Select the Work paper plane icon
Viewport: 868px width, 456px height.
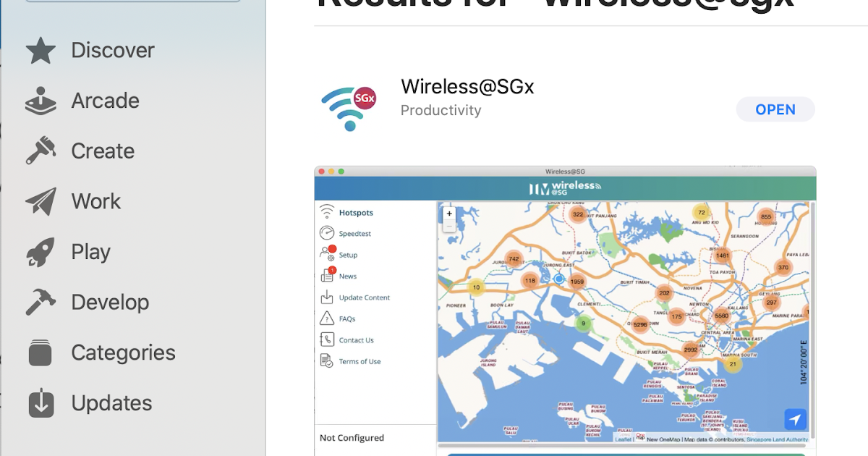[x=41, y=201]
